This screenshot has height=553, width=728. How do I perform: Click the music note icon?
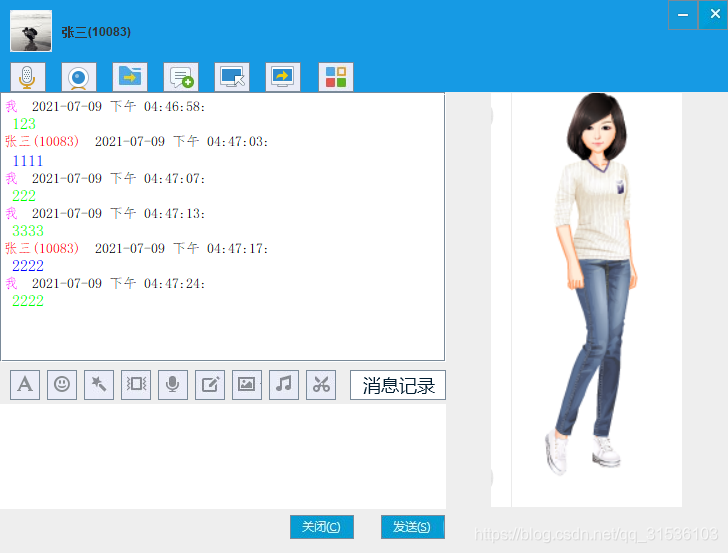(x=284, y=385)
